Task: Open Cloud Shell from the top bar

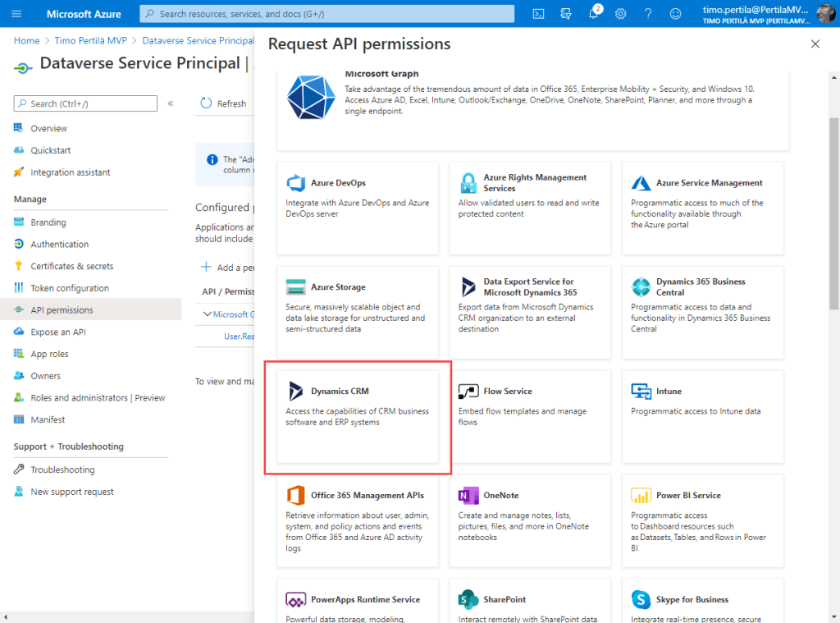Action: pos(538,14)
